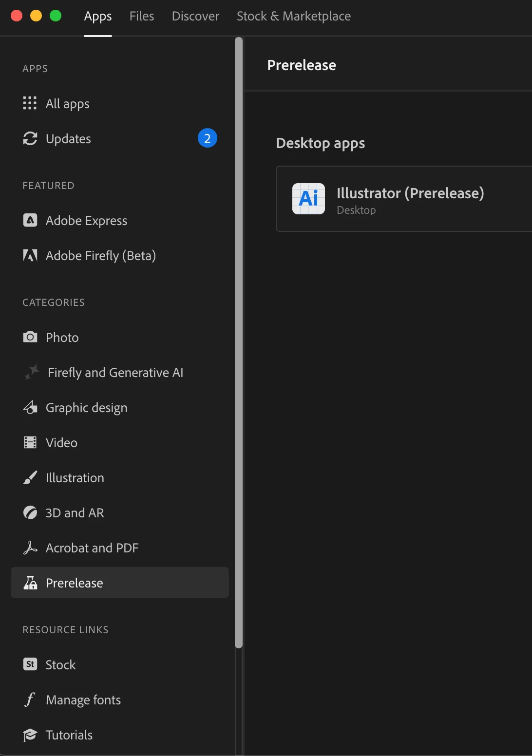Image resolution: width=532 pixels, height=756 pixels.
Task: Click the Video filmstrip icon
Action: (x=30, y=442)
